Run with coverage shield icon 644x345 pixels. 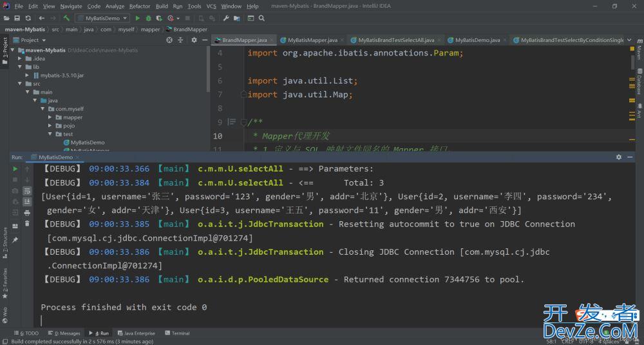tap(159, 18)
